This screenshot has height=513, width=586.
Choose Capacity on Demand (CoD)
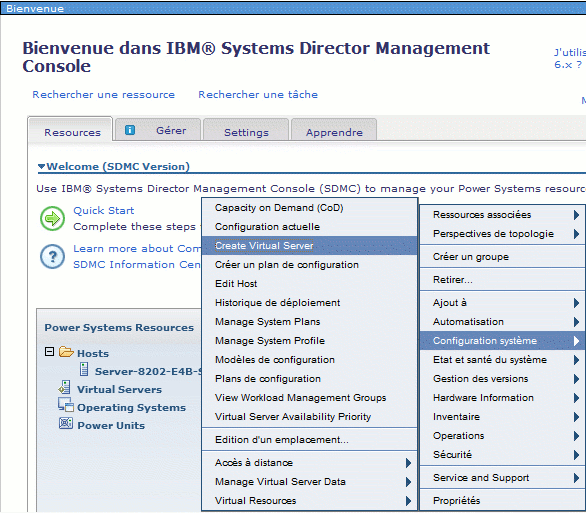point(309,208)
